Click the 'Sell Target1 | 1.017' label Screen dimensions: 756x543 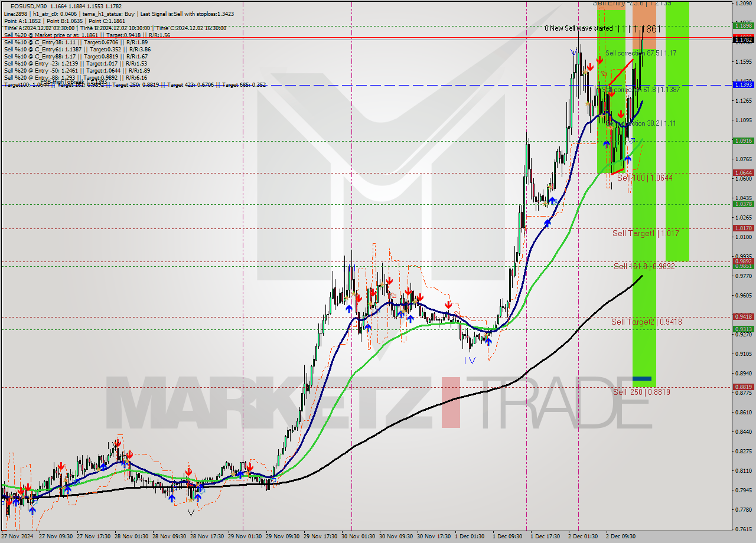pyautogui.click(x=646, y=233)
